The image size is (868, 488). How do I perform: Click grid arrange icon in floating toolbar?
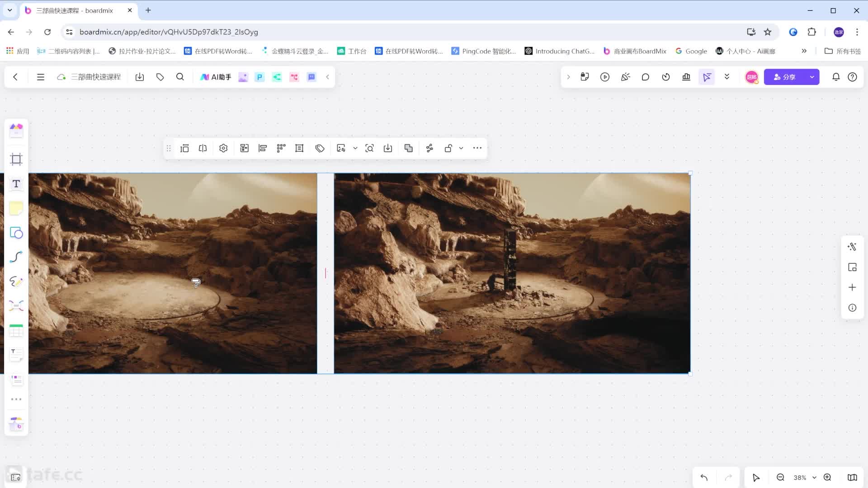pyautogui.click(x=281, y=148)
